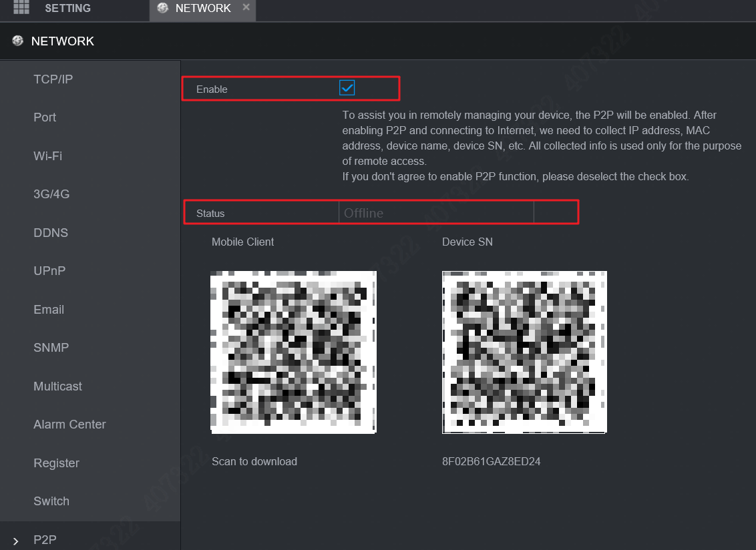Open the Switch settings

click(x=51, y=501)
